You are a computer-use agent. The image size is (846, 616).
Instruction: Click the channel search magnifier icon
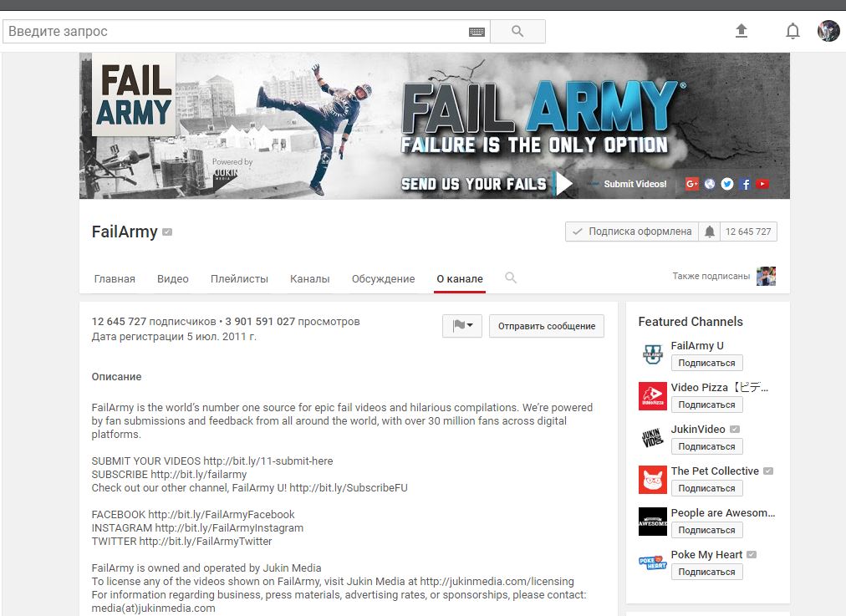click(x=511, y=277)
